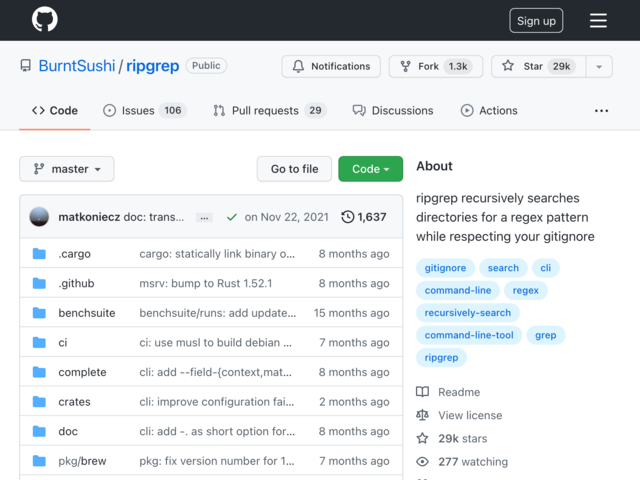Viewport: 640px width, 480px height.
Task: Open commit 'cargo: statically link binary o...'
Action: [x=217, y=254]
